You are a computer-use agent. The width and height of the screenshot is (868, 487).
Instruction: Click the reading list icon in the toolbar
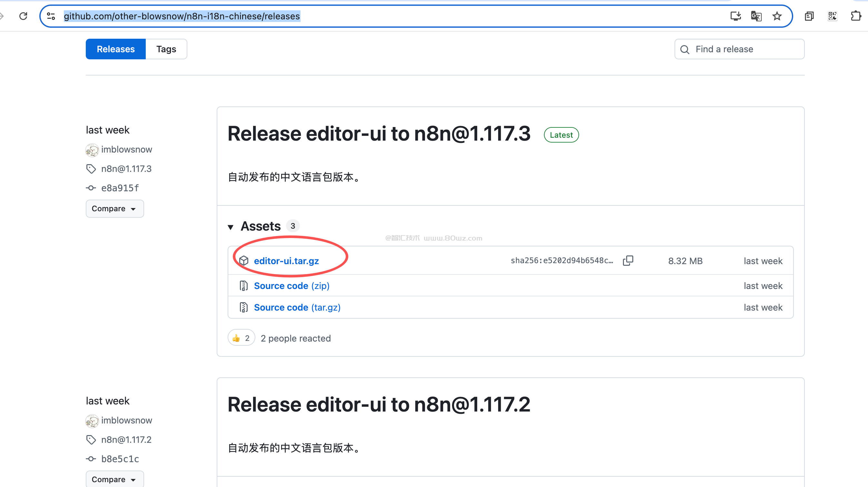809,16
